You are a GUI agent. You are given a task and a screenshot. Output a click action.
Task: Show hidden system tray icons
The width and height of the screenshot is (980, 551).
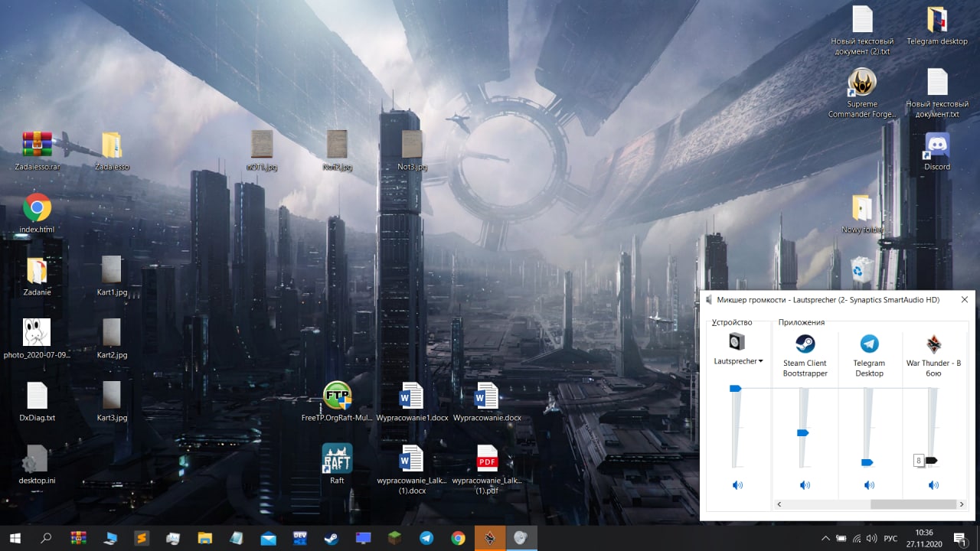825,539
